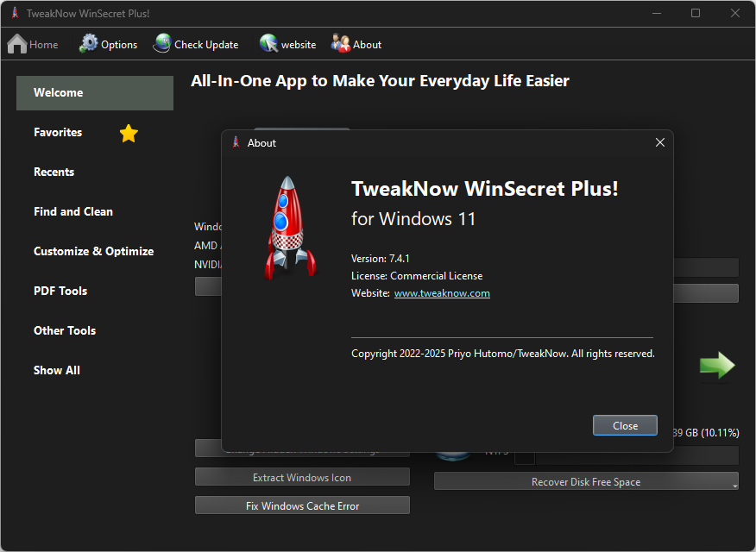
Task: Open the www.tweaknow.com link
Action: (x=442, y=293)
